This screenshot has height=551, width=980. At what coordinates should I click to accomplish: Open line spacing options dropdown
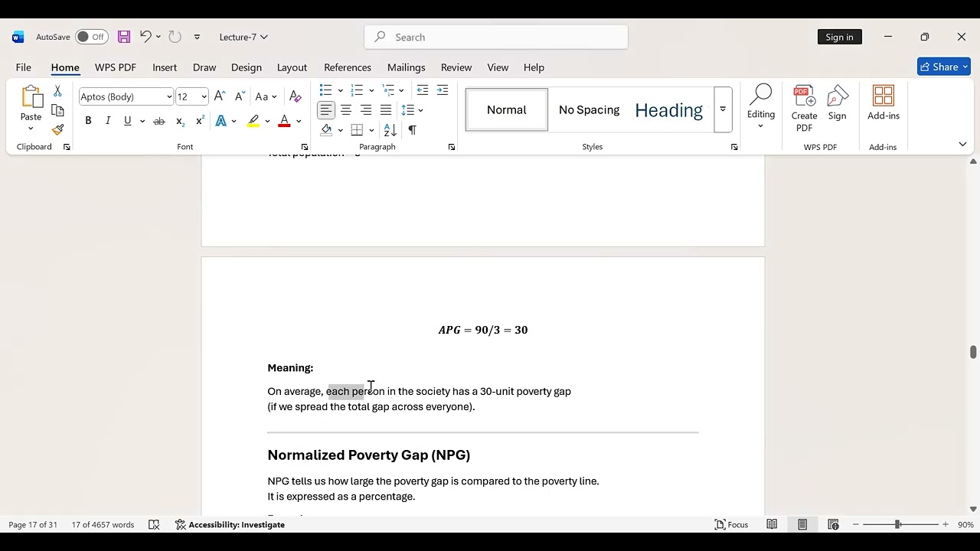coord(412,110)
